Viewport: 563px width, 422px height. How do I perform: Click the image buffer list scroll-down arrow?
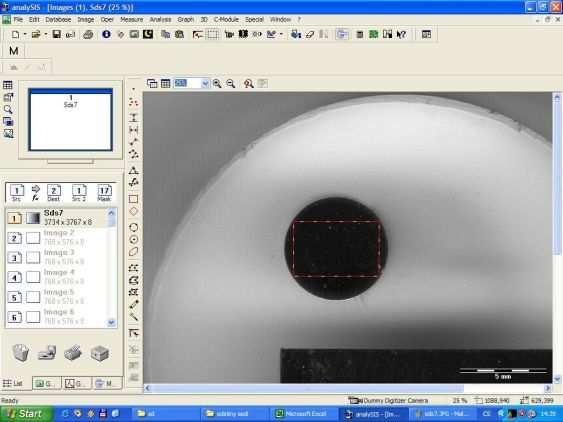[x=111, y=322]
